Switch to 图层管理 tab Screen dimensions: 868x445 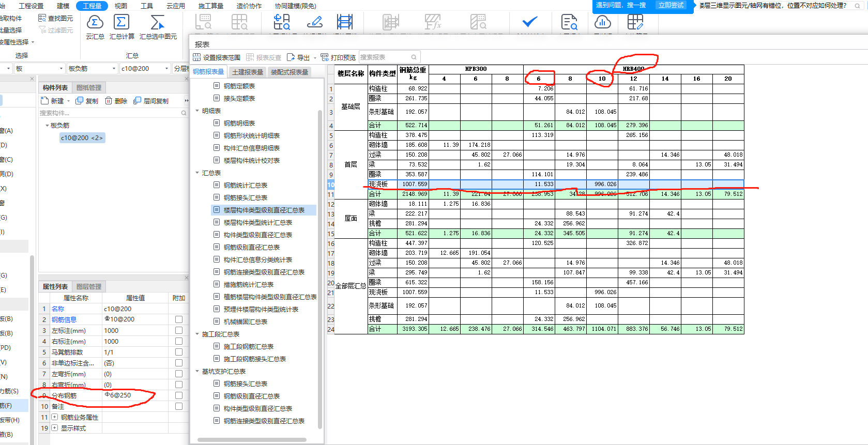89,286
